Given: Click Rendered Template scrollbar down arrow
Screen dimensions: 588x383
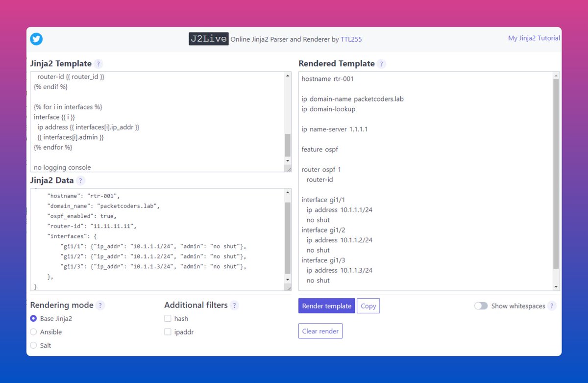Looking at the screenshot, I should [x=556, y=286].
